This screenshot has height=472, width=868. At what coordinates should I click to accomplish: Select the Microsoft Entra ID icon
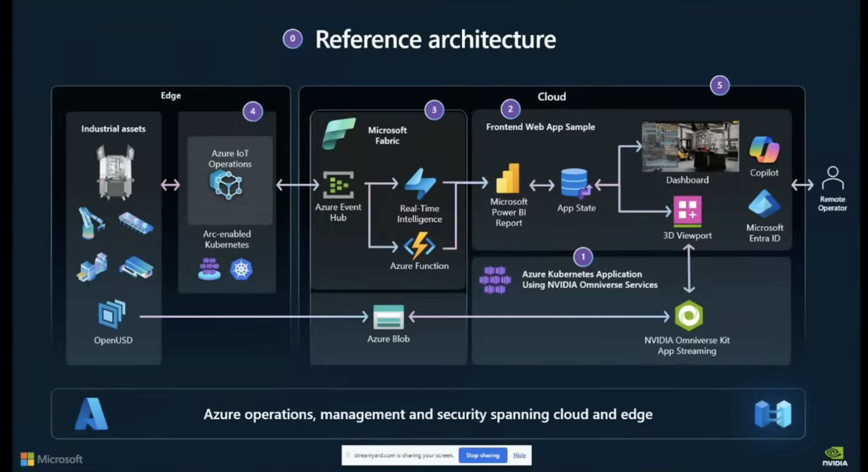[764, 203]
